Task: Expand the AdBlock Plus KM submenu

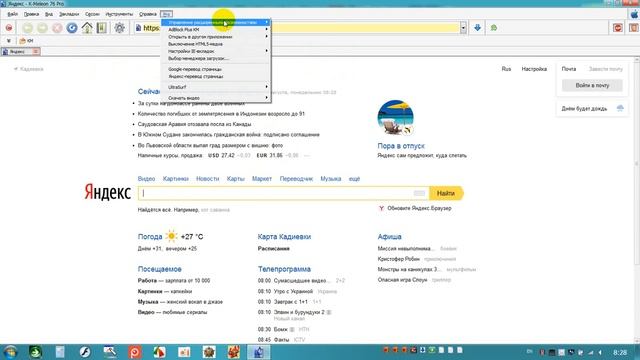Action: 216,29
